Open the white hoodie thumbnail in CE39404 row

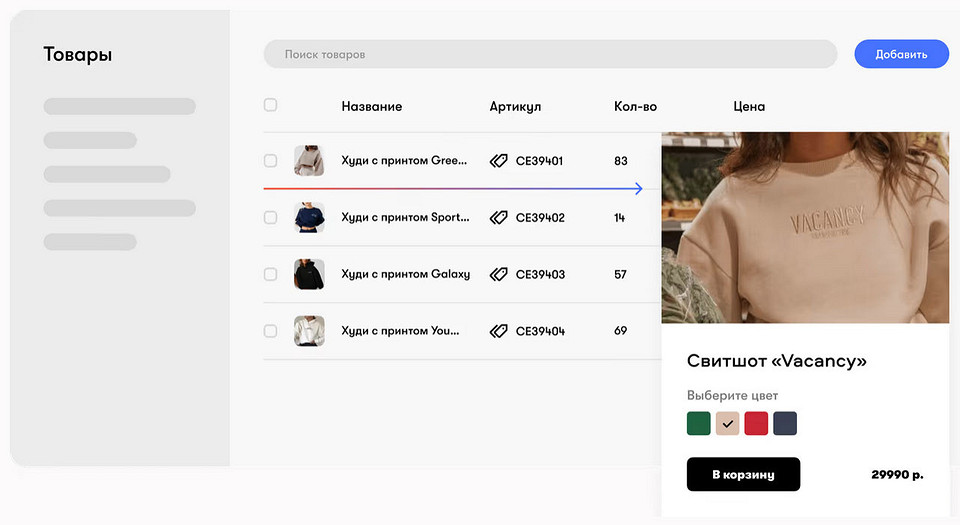point(309,331)
